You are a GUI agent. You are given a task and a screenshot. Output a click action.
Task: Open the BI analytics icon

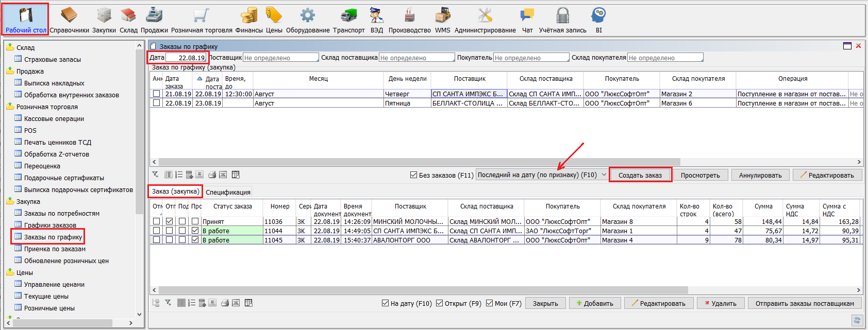click(x=598, y=20)
